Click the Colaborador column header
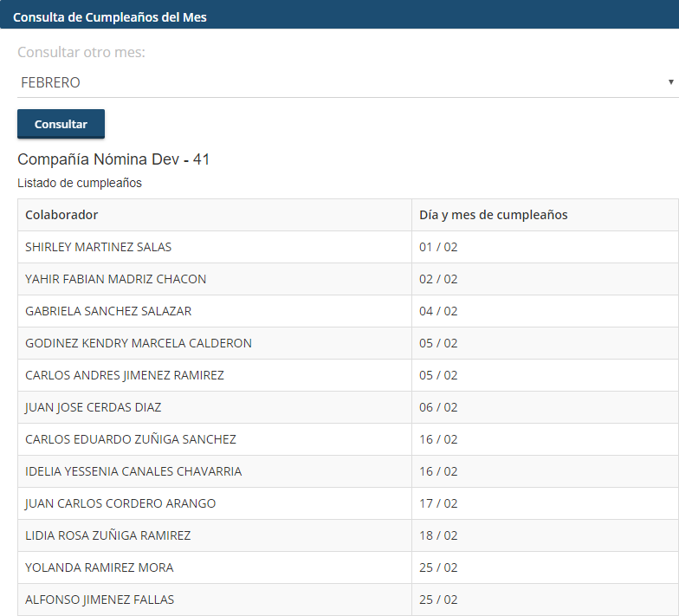The height and width of the screenshot is (616, 679). (x=61, y=215)
